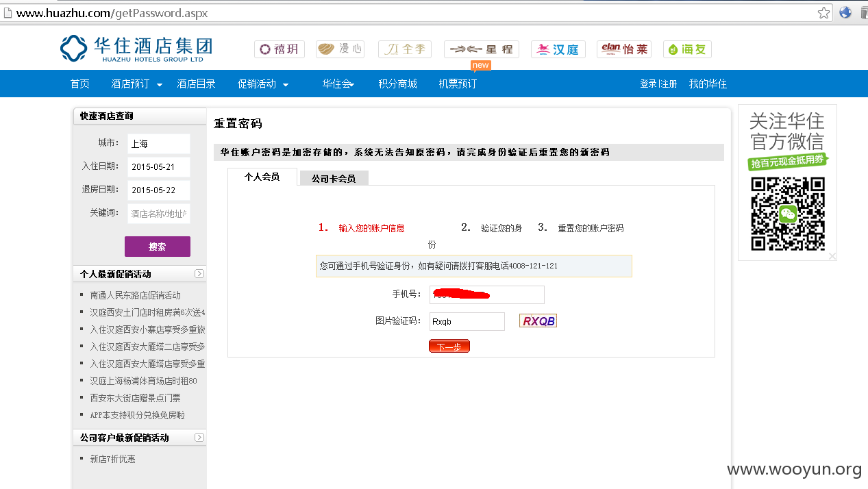868x489 pixels.
Task: Open APP本支持积分兑换免房啦 link
Action: point(137,415)
